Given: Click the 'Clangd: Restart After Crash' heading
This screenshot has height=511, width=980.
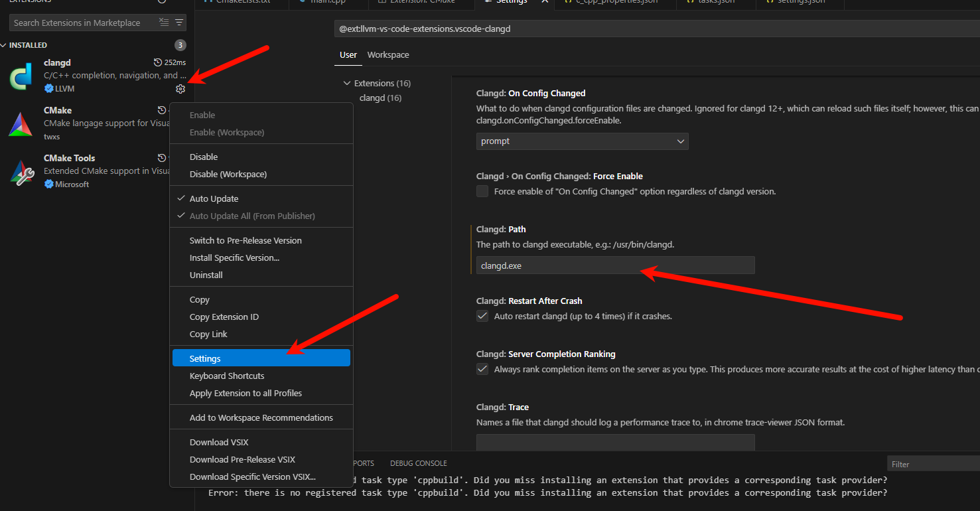Looking at the screenshot, I should (529, 301).
